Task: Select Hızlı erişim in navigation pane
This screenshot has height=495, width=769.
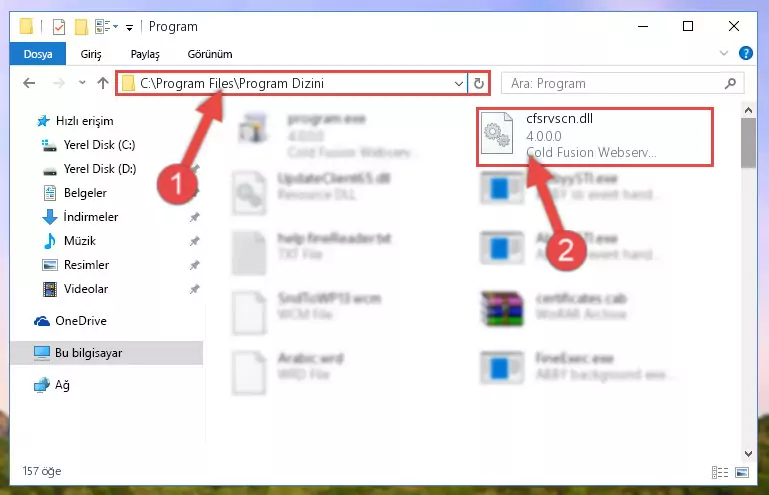Action: click(x=84, y=121)
